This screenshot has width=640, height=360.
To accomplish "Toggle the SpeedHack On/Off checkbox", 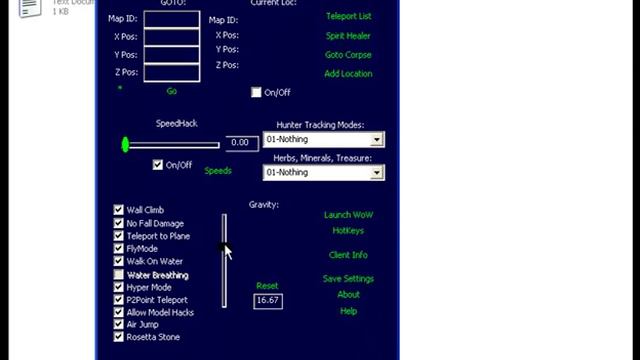I will [158, 164].
